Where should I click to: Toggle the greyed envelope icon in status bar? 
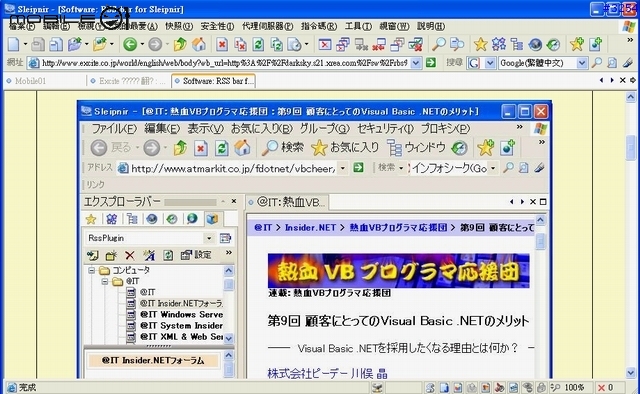(472, 387)
